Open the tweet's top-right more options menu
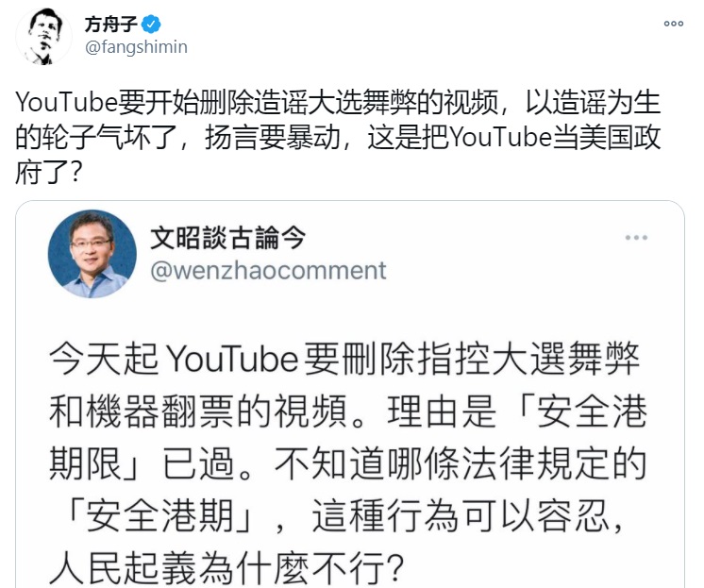Screen dimensions: 704x588 [674, 24]
